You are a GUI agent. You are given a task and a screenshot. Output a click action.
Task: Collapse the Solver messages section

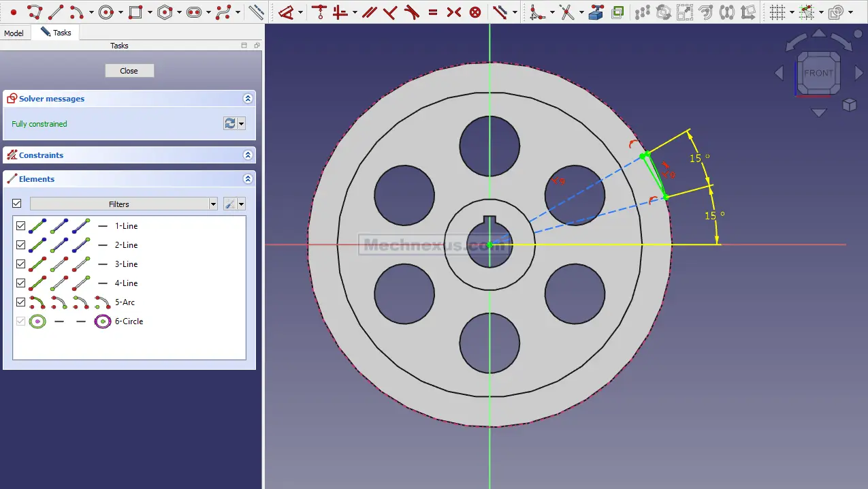(248, 99)
